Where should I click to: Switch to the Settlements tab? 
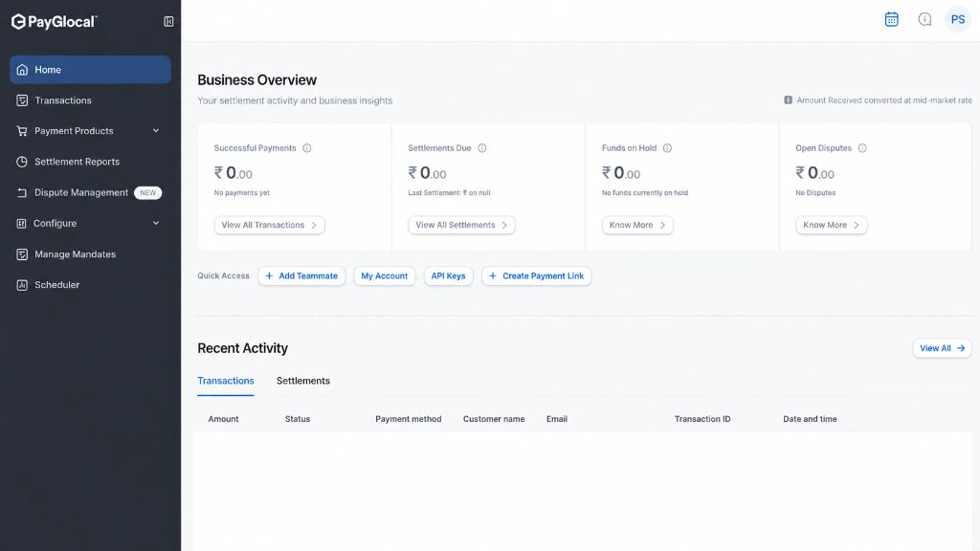point(303,381)
